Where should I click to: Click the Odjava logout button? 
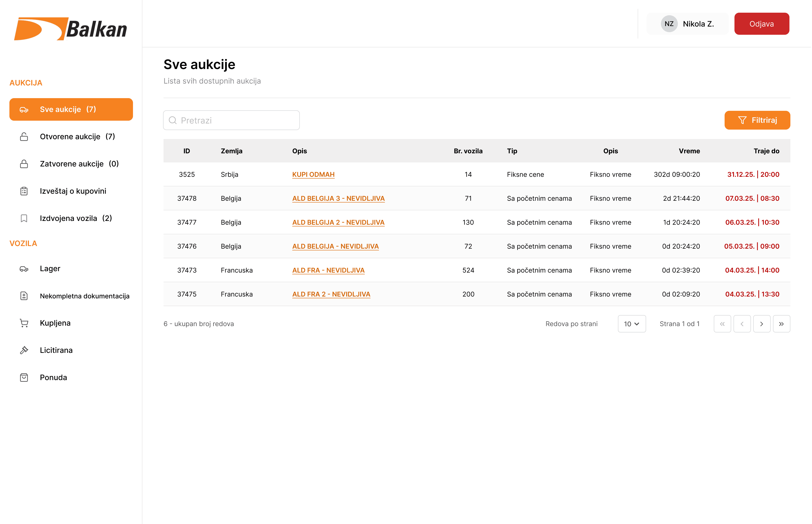(762, 24)
